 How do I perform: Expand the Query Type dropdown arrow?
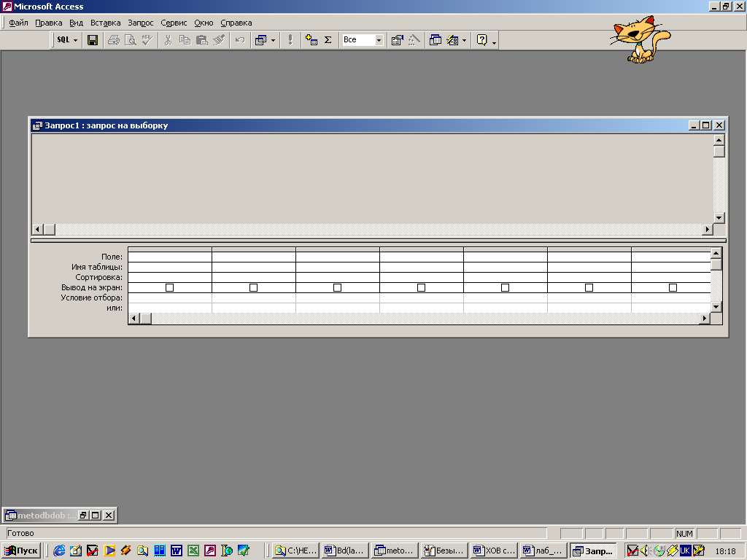pyautogui.click(x=273, y=40)
